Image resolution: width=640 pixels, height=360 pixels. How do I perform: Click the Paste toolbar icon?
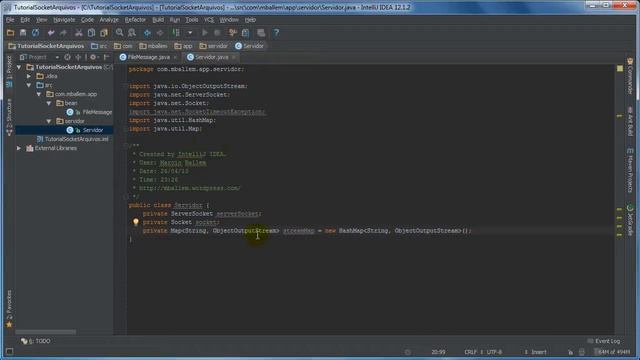point(104,33)
